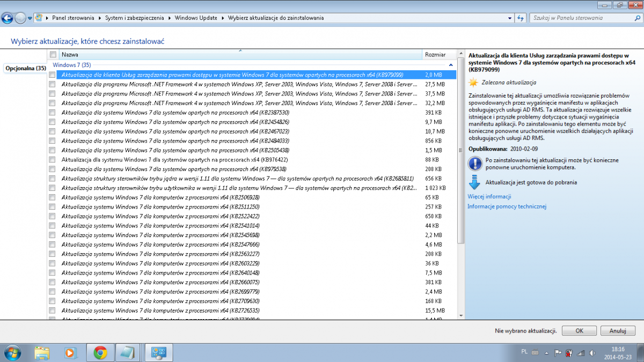
Task: Launch Windows Media Player from the taskbar
Action: coord(70,352)
